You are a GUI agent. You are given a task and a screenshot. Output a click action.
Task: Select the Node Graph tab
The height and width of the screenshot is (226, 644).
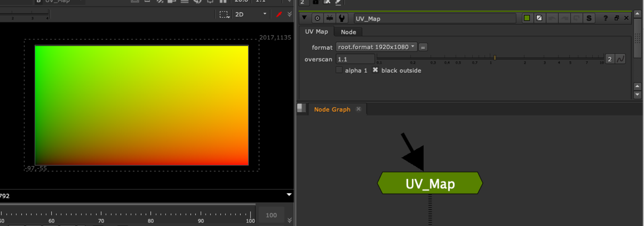click(x=332, y=109)
